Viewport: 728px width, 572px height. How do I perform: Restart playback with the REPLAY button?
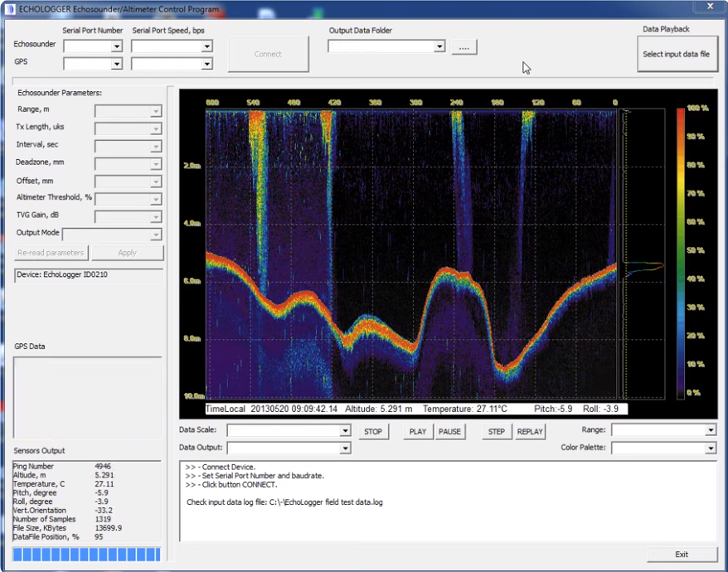coord(530,431)
